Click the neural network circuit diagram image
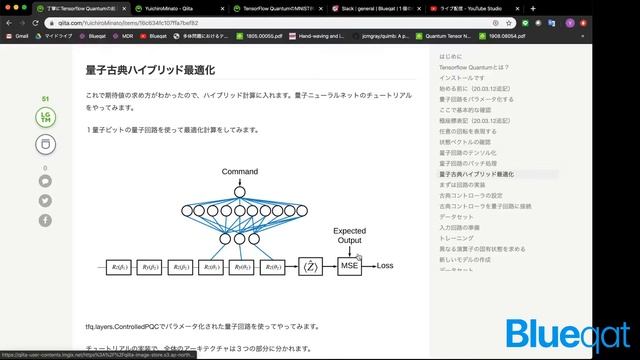 (x=245, y=222)
